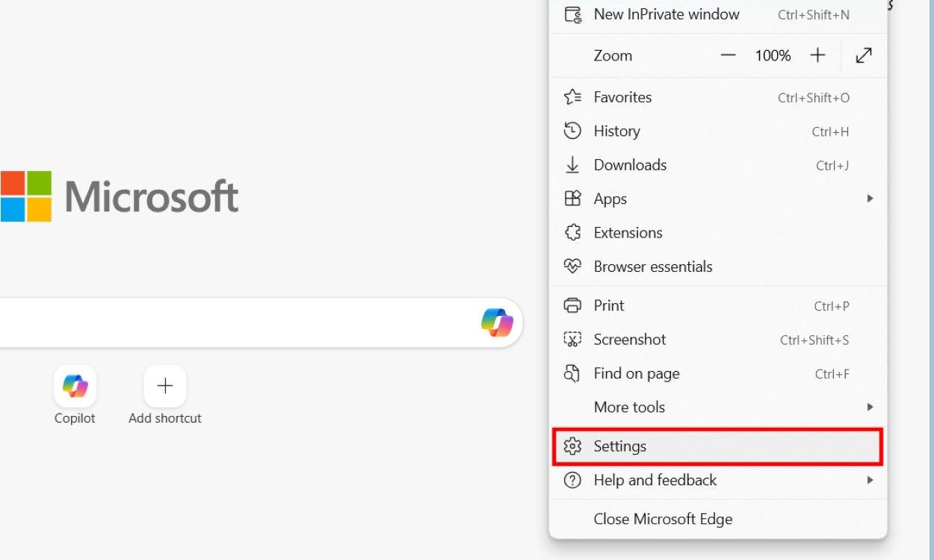Click the Ctrl+Shift+O shortcut text
This screenshot has width=934, height=560.
coord(814,98)
